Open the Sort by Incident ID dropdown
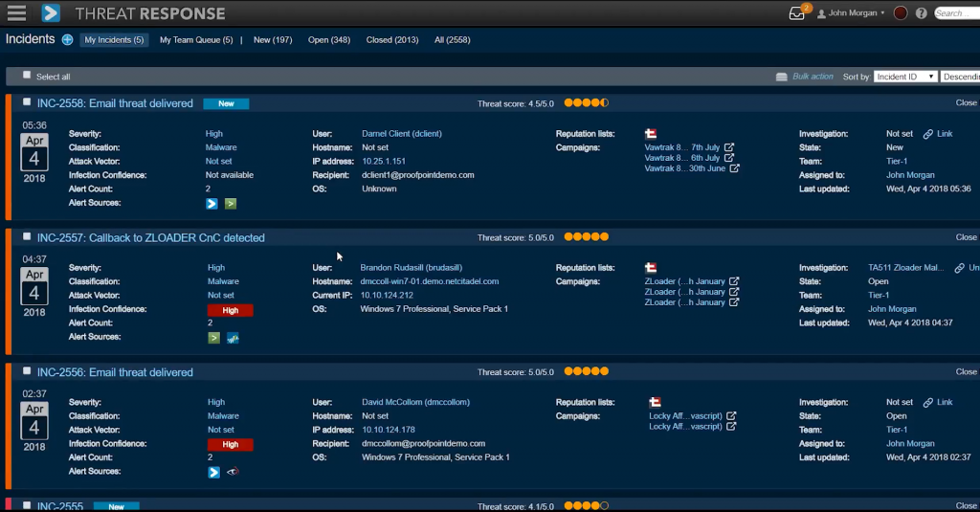980x512 pixels. (x=905, y=77)
